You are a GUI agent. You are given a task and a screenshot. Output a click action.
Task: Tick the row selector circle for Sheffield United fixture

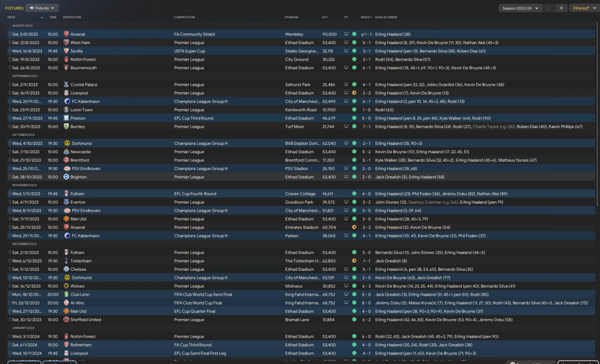click(x=9, y=320)
